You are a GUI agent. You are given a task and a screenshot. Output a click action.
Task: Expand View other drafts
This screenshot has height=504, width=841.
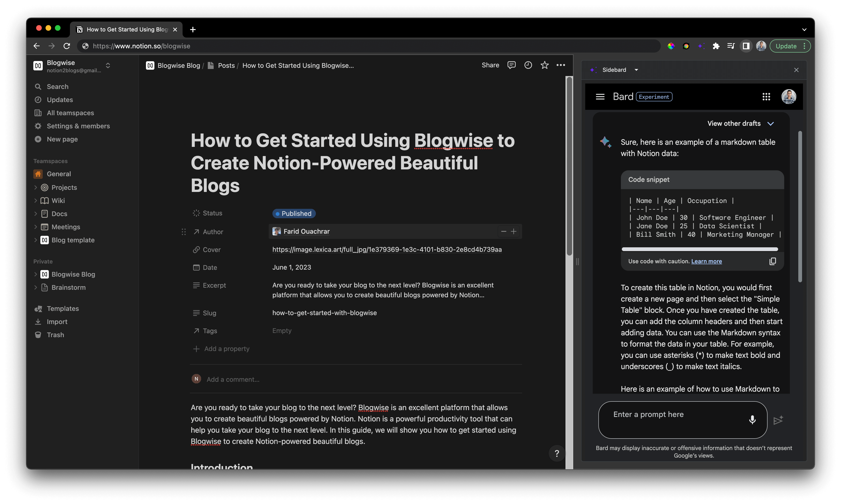click(741, 124)
